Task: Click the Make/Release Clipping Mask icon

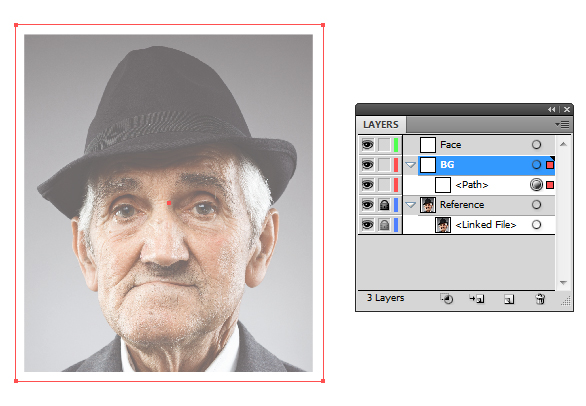Action: click(x=447, y=299)
